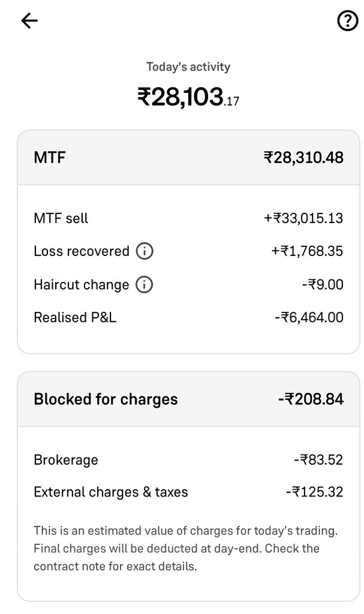The width and height of the screenshot is (364, 614).
Task: Select the MTF sell row
Action: coord(188,218)
